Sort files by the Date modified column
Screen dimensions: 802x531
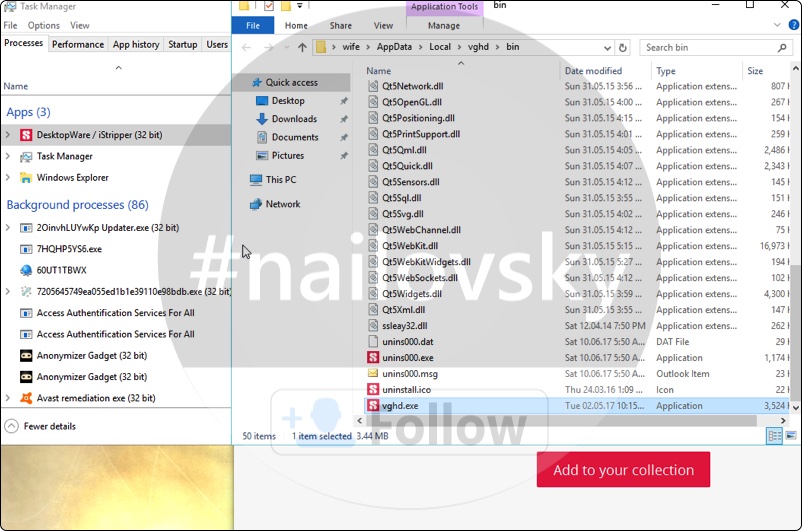593,71
